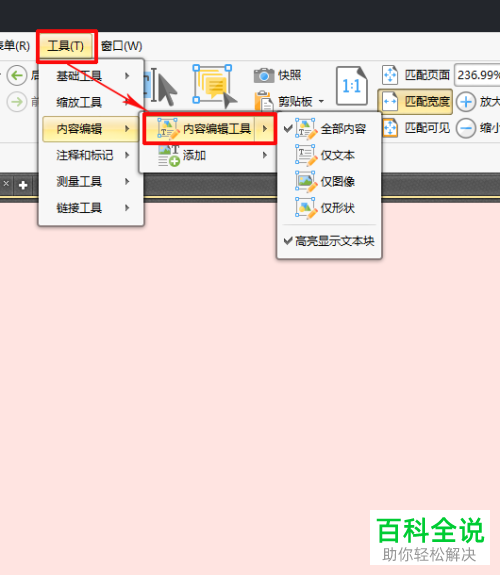The width and height of the screenshot is (500, 575).
Task: Click the 剪贴板 clipboard icon
Action: point(264,101)
